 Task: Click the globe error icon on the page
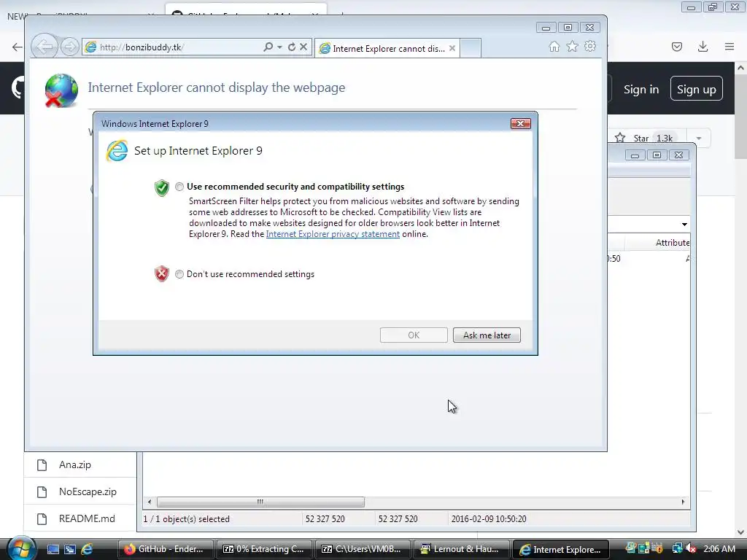point(61,90)
